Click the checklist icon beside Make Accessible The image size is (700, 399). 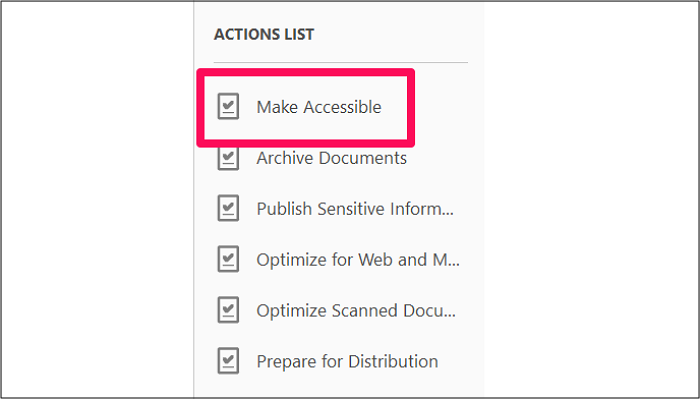pos(228,106)
